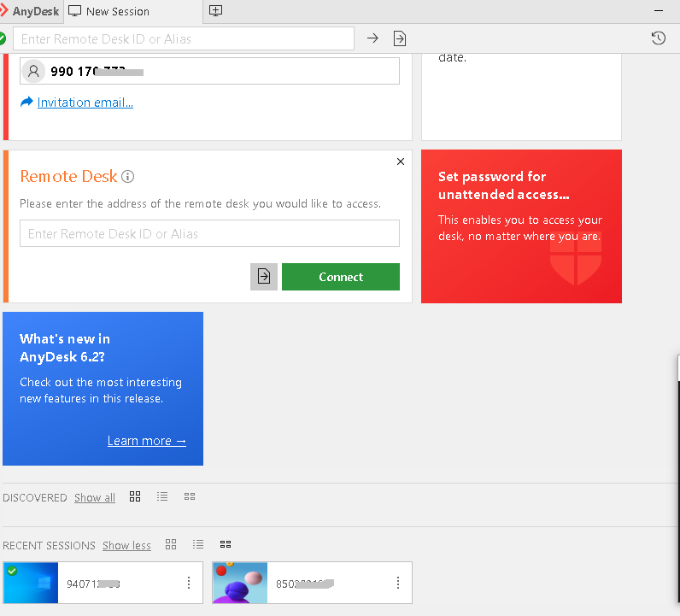Switch Recent Sessions to list view
The image size is (680, 616).
(x=198, y=544)
